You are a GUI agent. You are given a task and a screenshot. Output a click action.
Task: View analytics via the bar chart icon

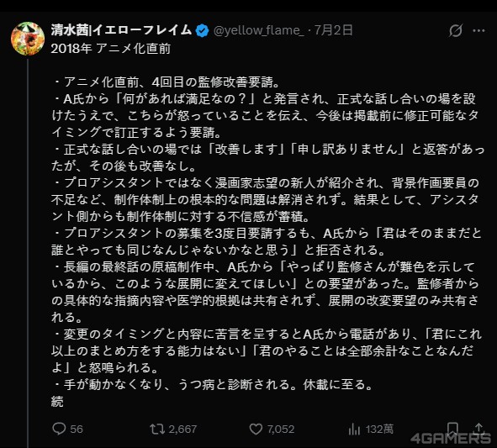click(x=354, y=430)
